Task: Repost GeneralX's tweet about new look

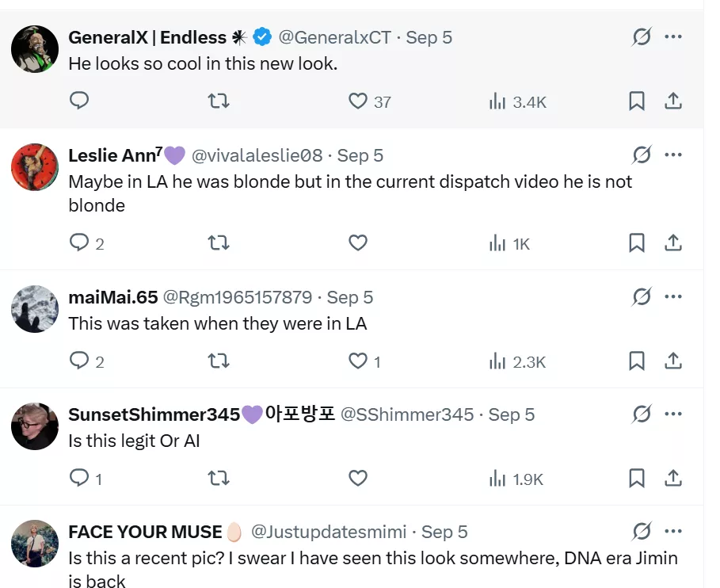Action: [x=218, y=101]
